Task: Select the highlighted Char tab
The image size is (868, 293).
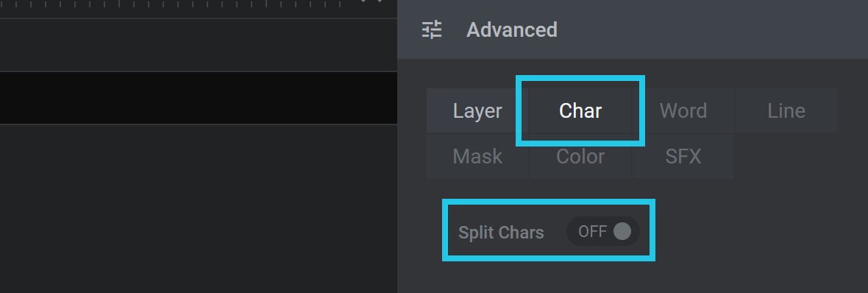Action: 580,110
